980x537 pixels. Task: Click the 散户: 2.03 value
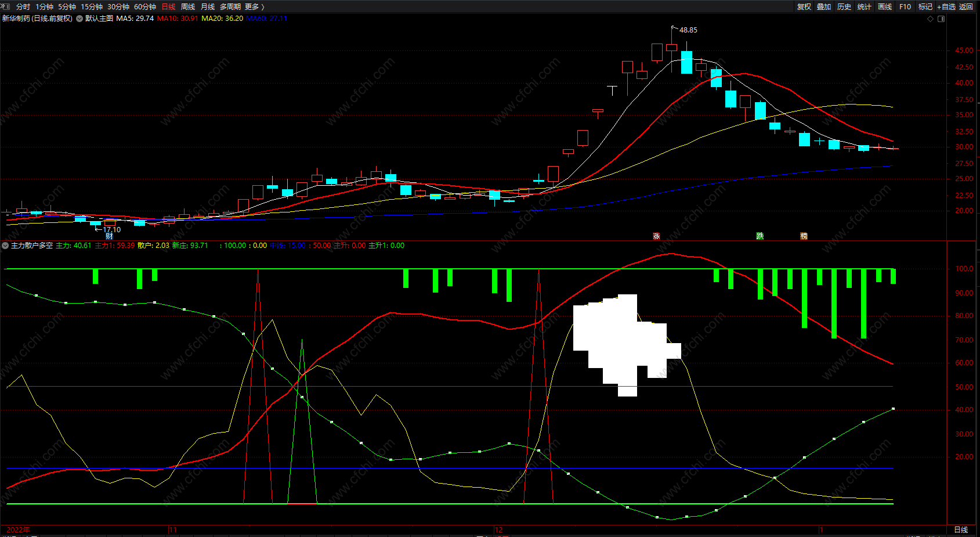[154, 246]
